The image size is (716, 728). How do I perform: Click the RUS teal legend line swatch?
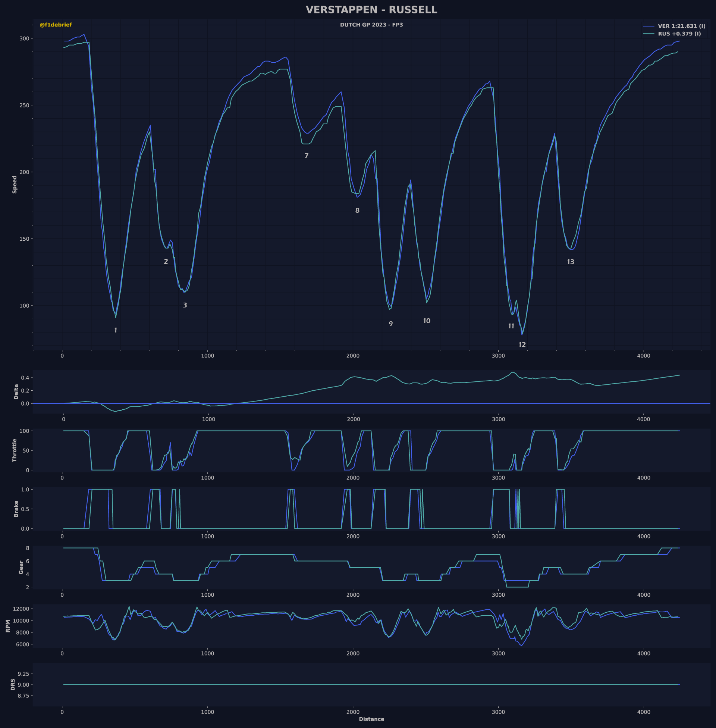649,34
